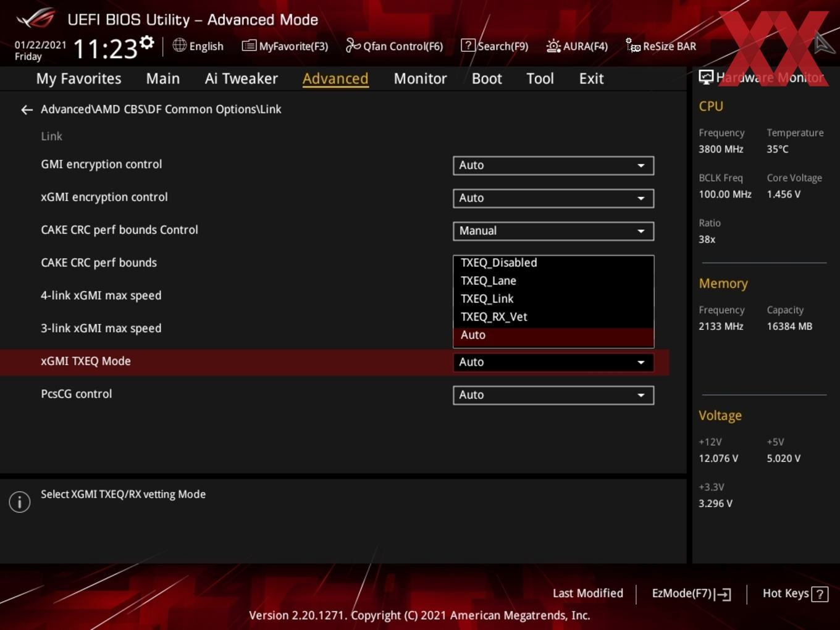
Task: Open Search(F9) tool
Action: 495,46
